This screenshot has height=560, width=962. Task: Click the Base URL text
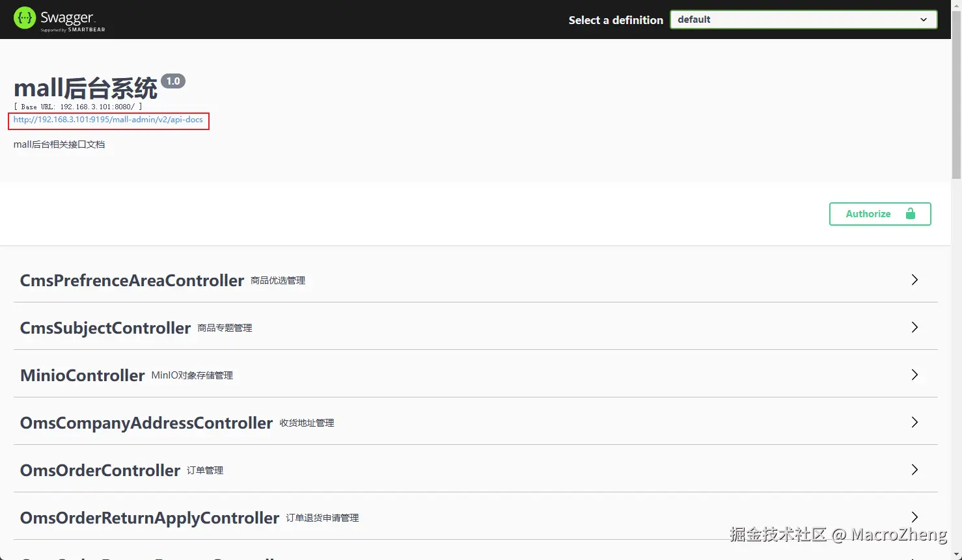[78, 107]
